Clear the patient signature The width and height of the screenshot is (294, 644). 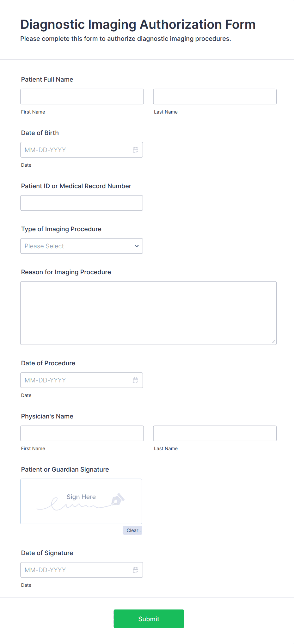coord(132,530)
